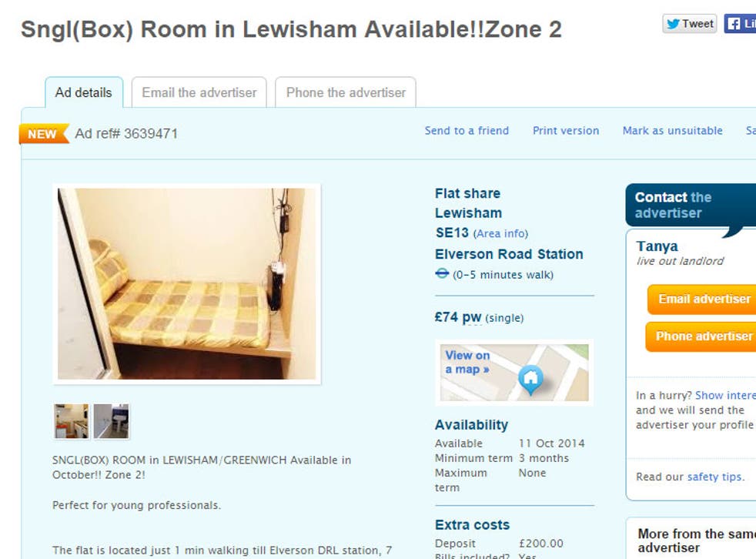Mark this ad as unsuitable

(673, 131)
